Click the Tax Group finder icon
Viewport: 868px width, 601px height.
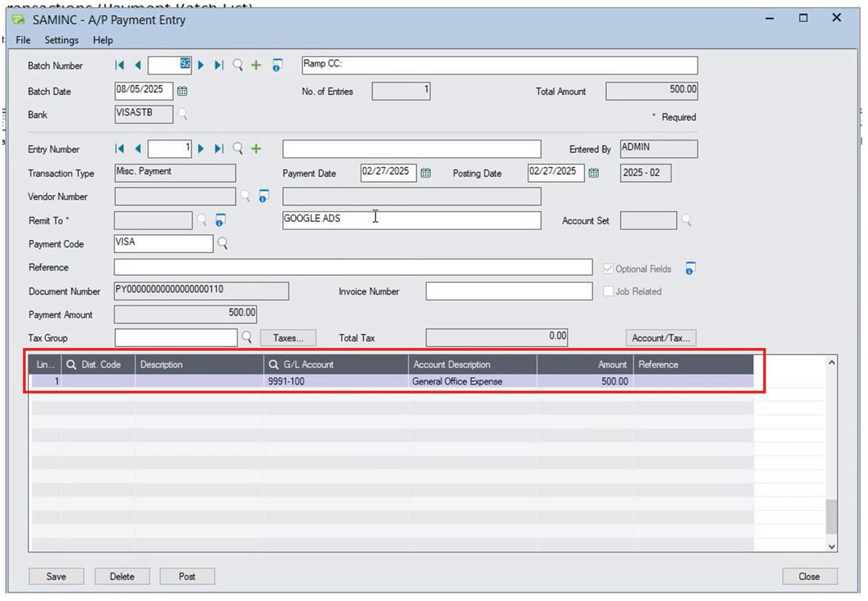click(x=246, y=338)
